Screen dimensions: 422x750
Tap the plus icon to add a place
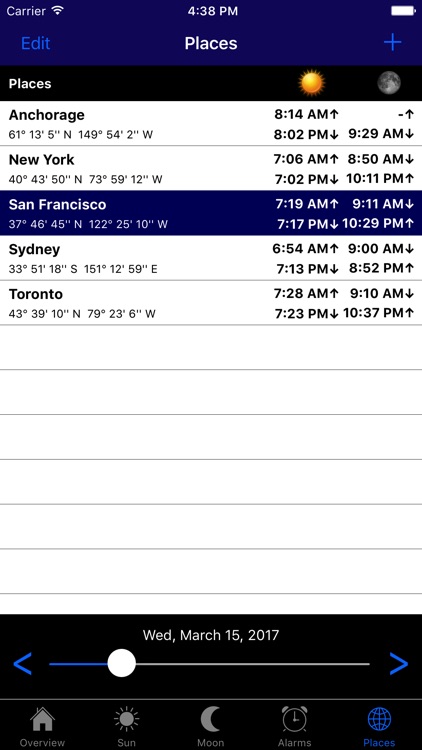point(392,43)
